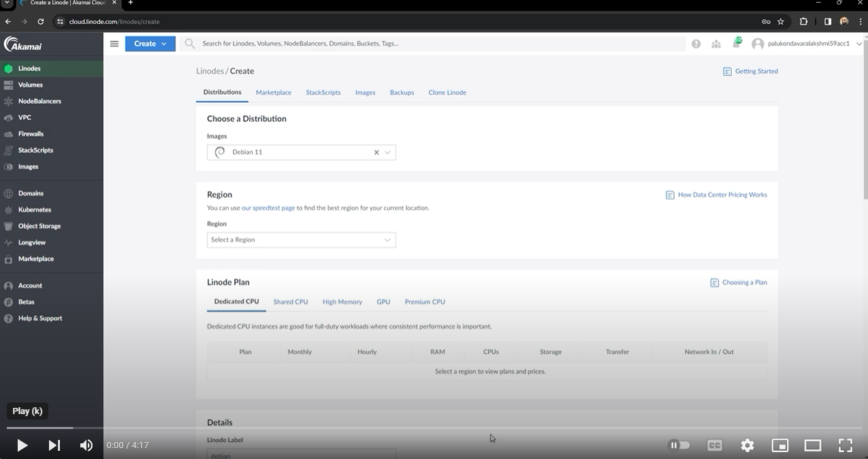Open How Data Center Pricing Works
Image resolution: width=868 pixels, height=459 pixels.
coord(716,195)
